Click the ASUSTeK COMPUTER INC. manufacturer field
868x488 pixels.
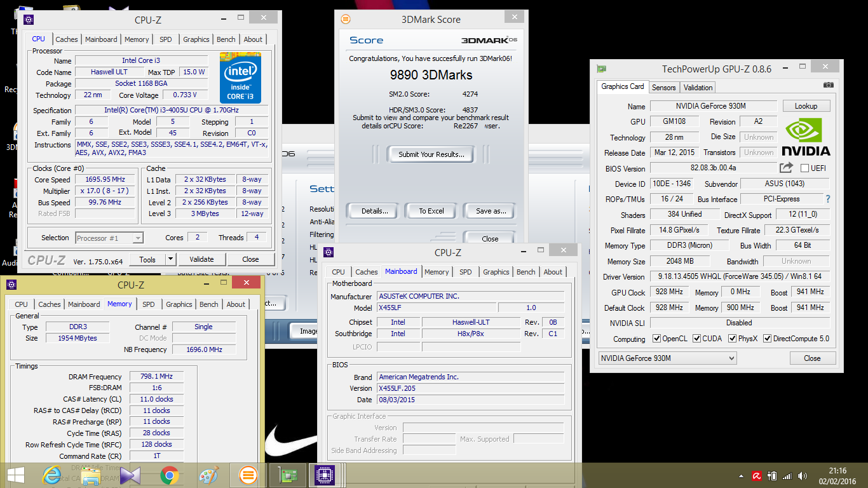tap(470, 296)
